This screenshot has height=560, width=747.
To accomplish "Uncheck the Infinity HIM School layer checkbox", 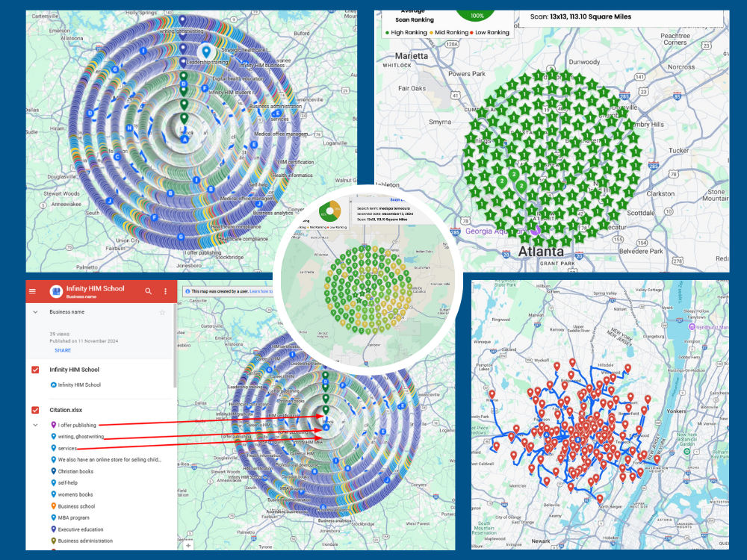I will coord(35,370).
